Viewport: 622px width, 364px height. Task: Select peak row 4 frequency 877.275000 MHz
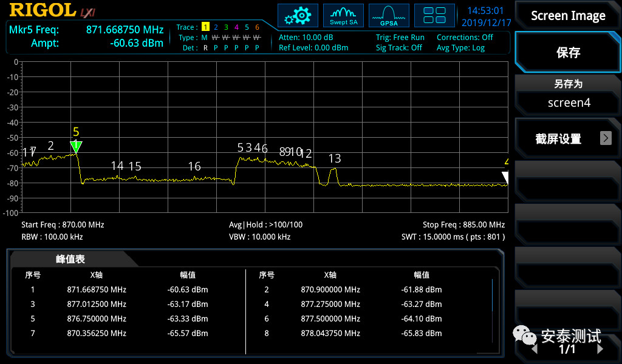click(x=330, y=304)
